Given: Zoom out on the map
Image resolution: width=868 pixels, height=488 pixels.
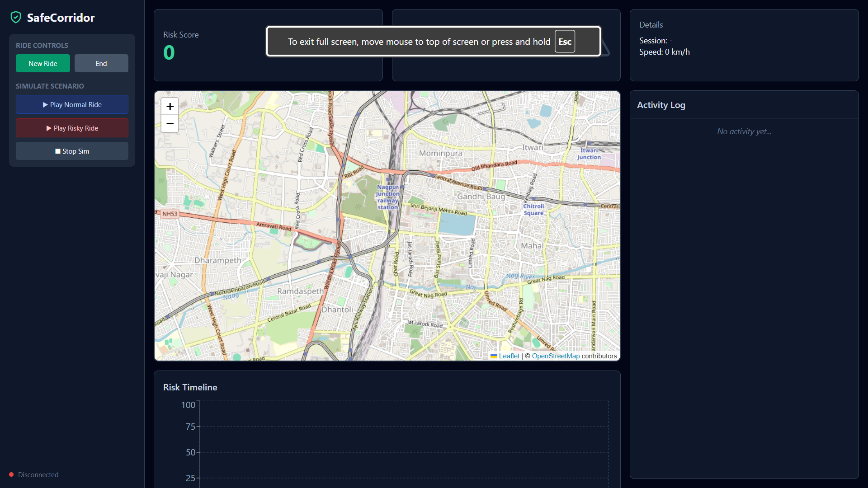Looking at the screenshot, I should (x=170, y=123).
